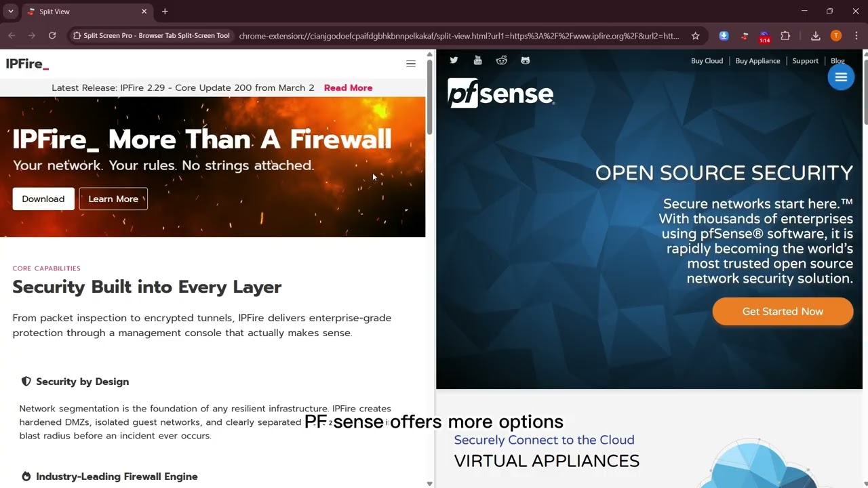Click the IPFire Download button

[x=43, y=199]
